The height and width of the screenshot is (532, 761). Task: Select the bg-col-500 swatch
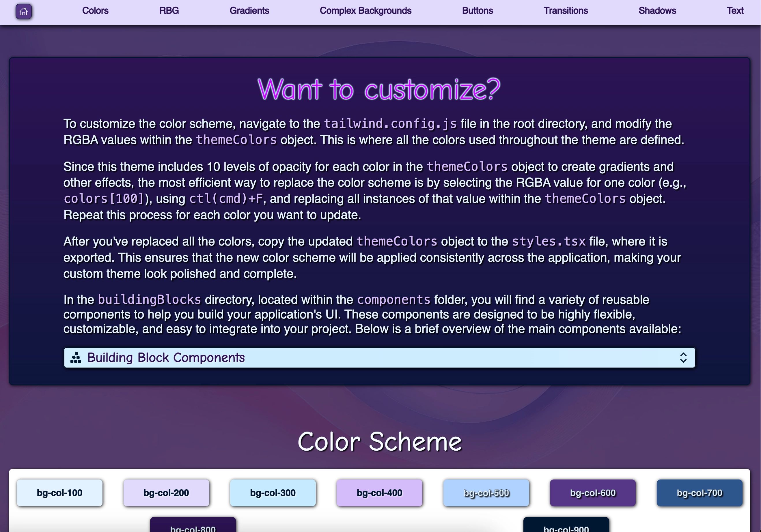click(486, 492)
